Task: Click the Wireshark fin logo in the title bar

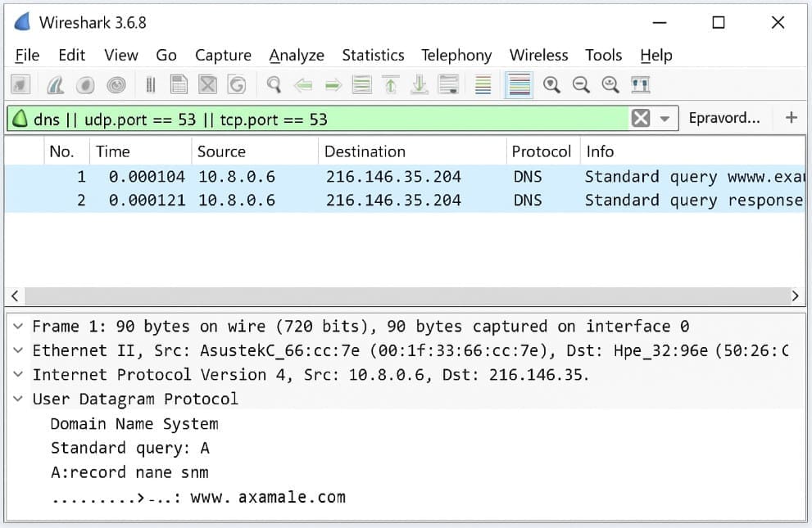Action: (22, 22)
